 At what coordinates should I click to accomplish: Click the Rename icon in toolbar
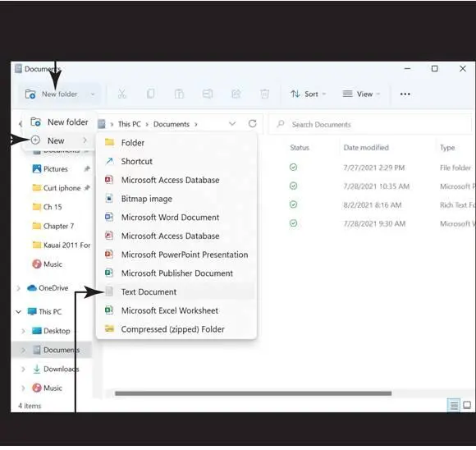(208, 94)
